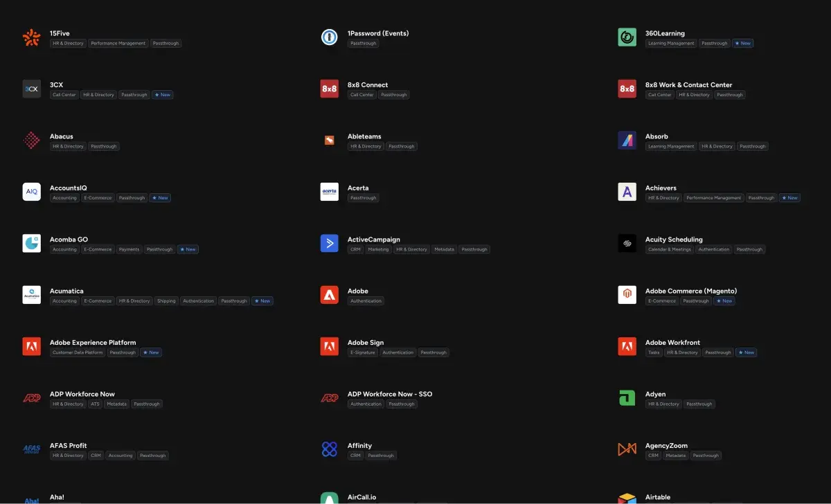Click the Learning Management tag under 360Learning
831x504 pixels.
pos(671,44)
